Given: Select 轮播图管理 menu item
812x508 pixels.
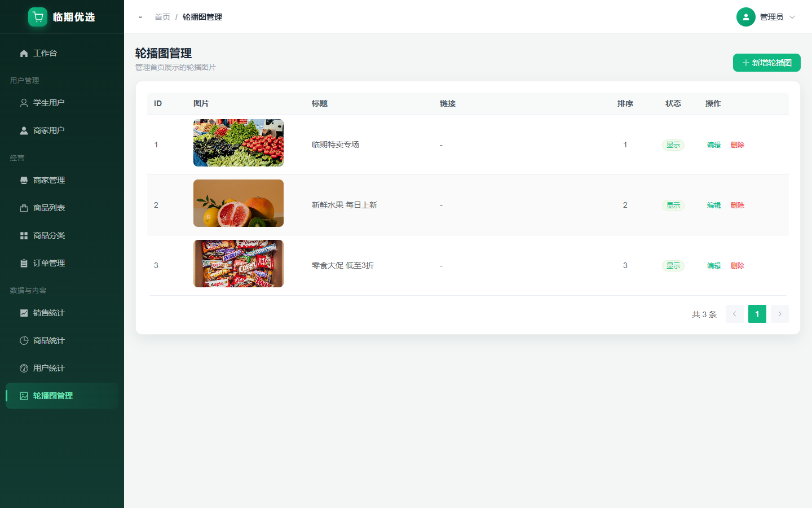Looking at the screenshot, I should [62, 396].
